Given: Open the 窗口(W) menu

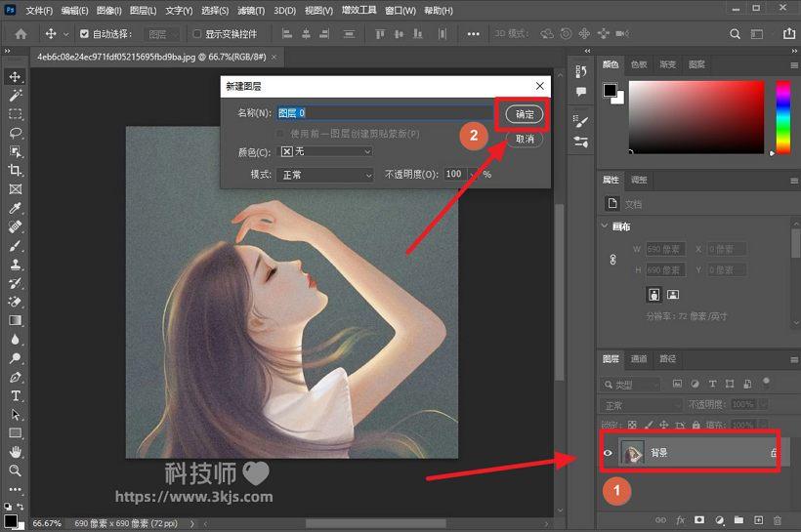Looking at the screenshot, I should point(400,10).
